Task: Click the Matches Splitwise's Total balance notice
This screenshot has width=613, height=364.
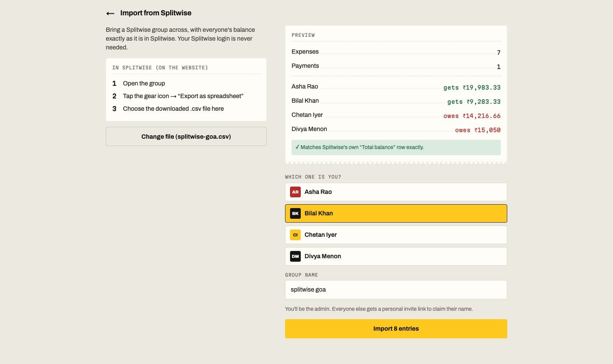Action: pyautogui.click(x=396, y=148)
